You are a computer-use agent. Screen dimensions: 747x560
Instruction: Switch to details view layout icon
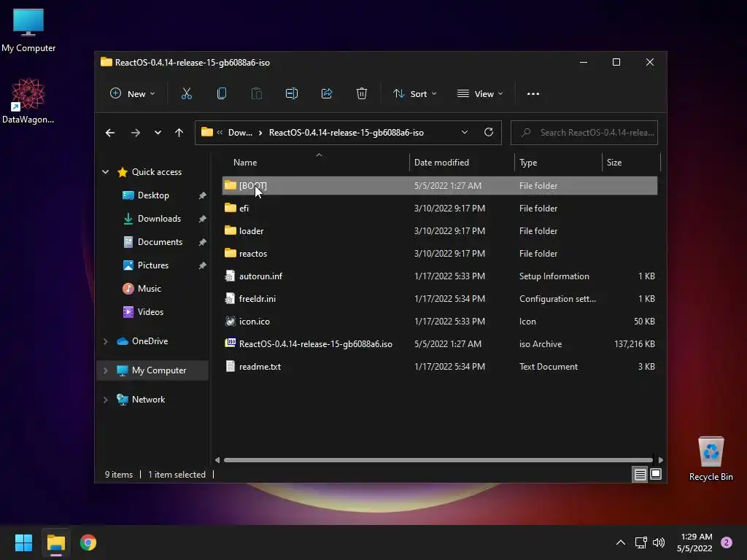tap(640, 474)
